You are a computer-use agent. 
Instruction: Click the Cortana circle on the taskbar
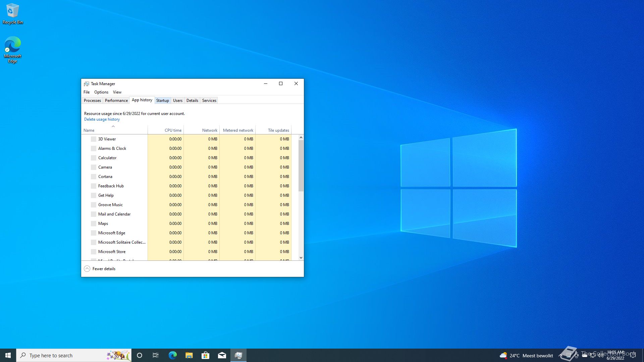140,355
